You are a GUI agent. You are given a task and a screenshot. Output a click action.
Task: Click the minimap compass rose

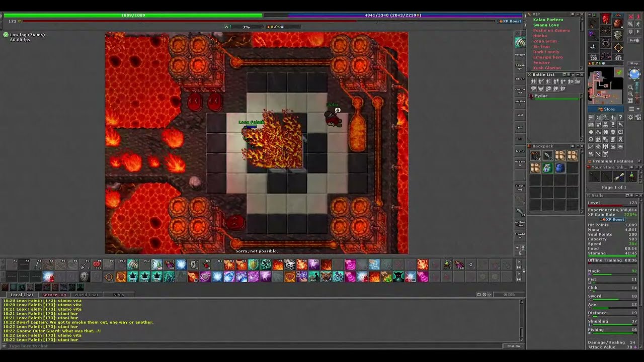coord(634,74)
